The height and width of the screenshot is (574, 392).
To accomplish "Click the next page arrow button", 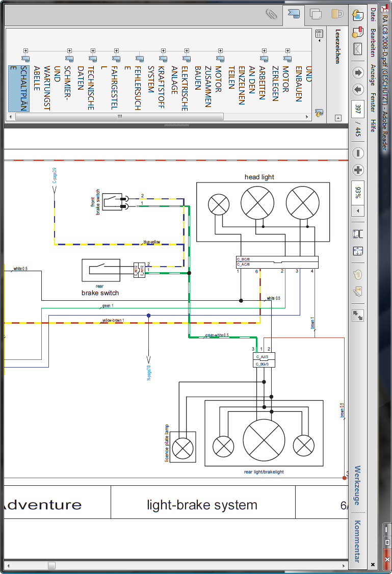I will 358,90.
